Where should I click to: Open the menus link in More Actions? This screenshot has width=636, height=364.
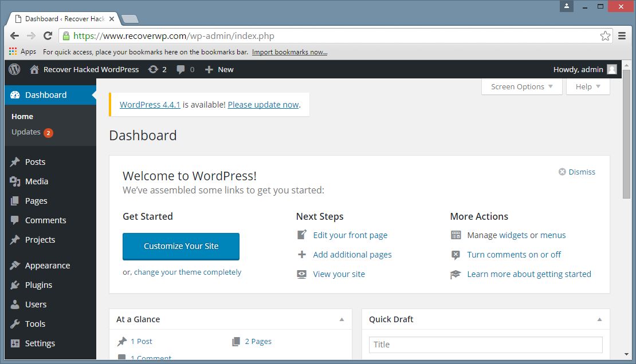(x=553, y=235)
